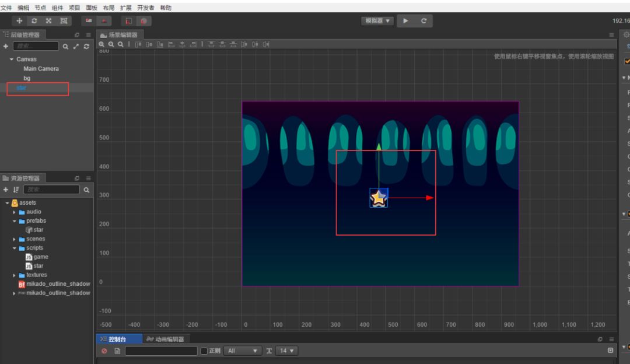Switch to the 动画编辑器 tab

click(x=165, y=339)
